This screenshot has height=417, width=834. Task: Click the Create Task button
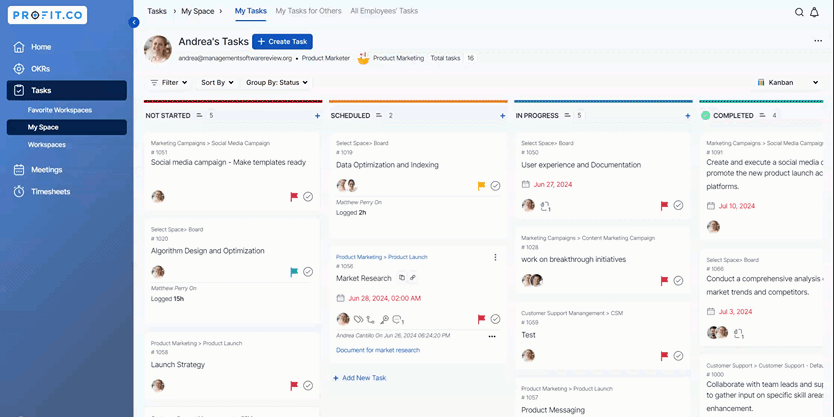282,41
